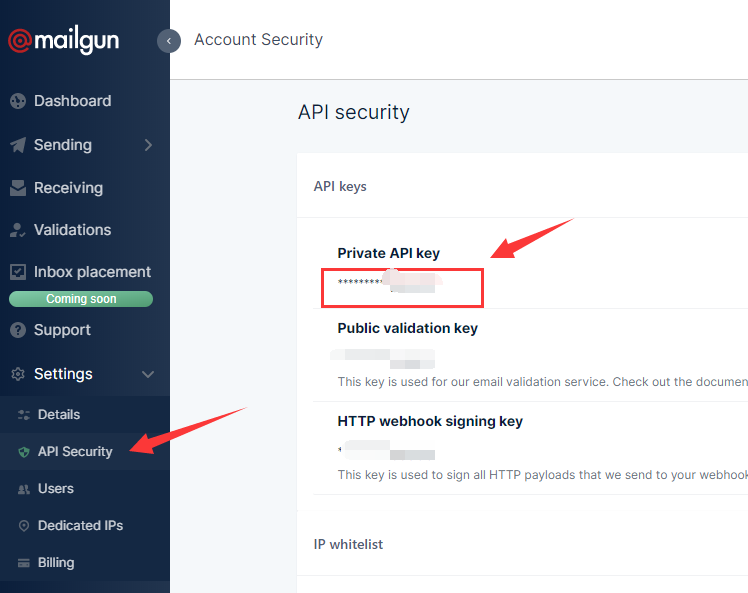Click the masked Private API key value
Image resolution: width=748 pixels, height=593 pixels.
tap(390, 282)
